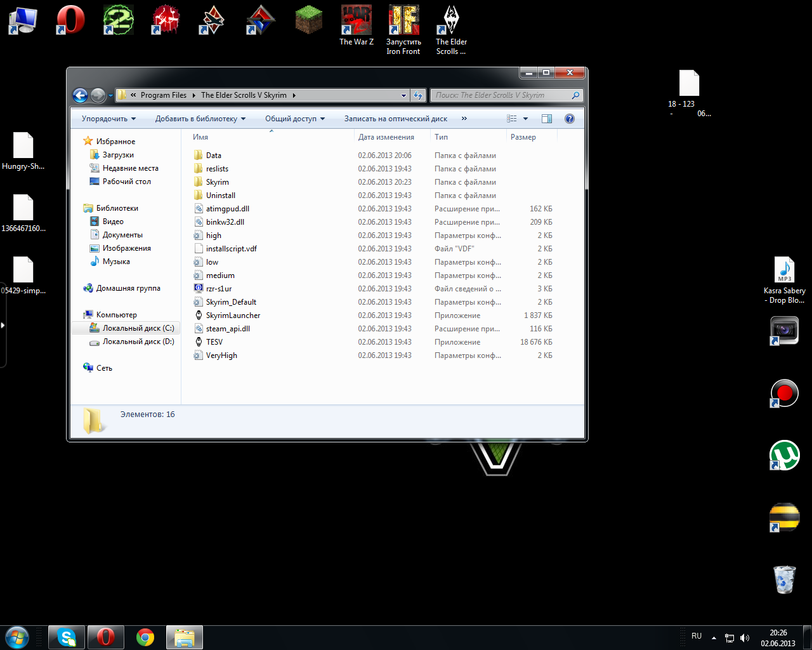812x650 pixels.
Task: Select the SkyrimLauncher application file
Action: (233, 315)
